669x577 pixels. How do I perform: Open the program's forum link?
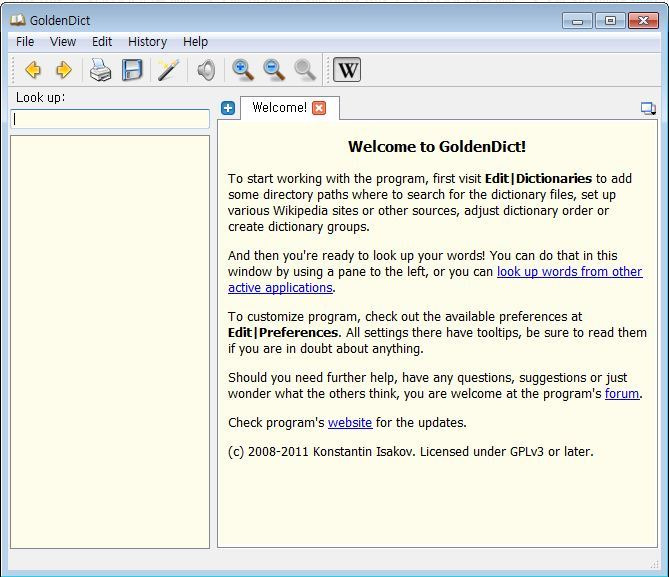[x=622, y=393]
